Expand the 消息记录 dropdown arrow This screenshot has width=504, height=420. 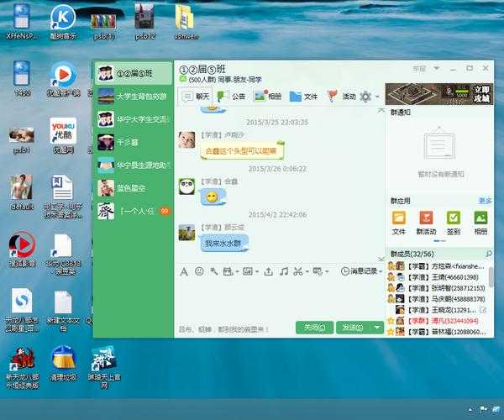[381, 272]
